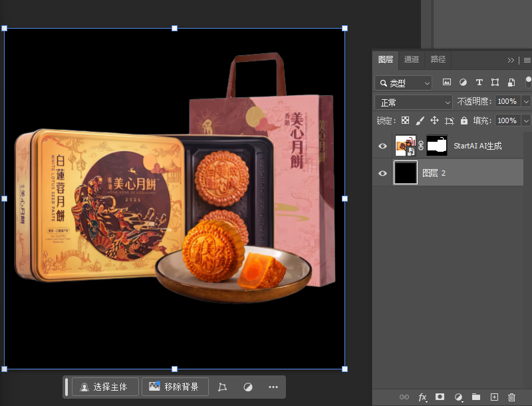Image resolution: width=532 pixels, height=406 pixels.
Task: Delete the selected layer
Action: (x=511, y=397)
